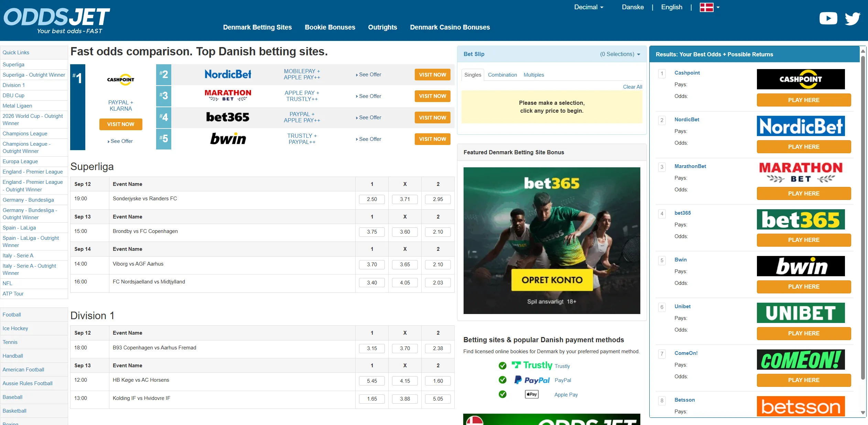Open the YouTube channel icon
This screenshot has width=868, height=425.
[828, 18]
